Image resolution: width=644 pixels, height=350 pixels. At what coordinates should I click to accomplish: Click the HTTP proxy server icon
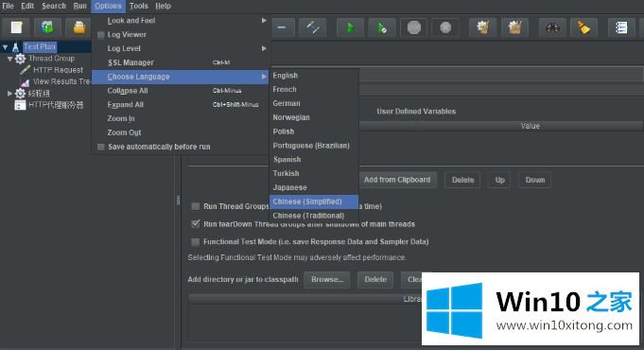[20, 106]
